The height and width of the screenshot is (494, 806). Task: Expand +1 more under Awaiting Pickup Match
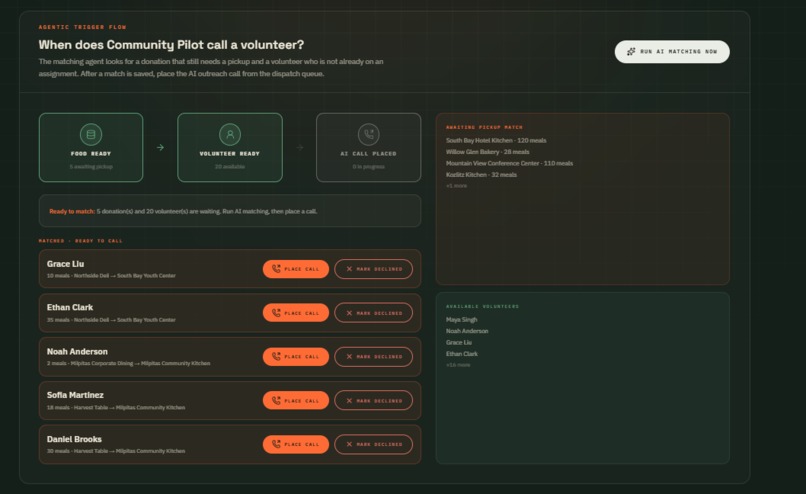[456, 186]
